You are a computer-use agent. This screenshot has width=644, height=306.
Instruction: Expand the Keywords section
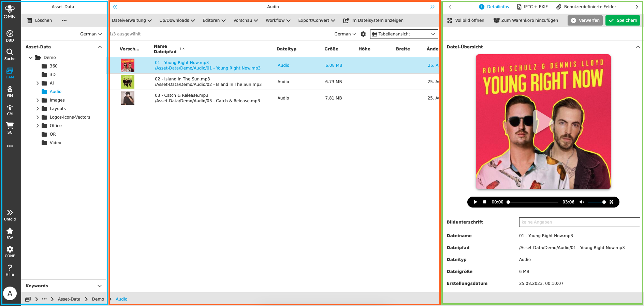click(x=100, y=286)
